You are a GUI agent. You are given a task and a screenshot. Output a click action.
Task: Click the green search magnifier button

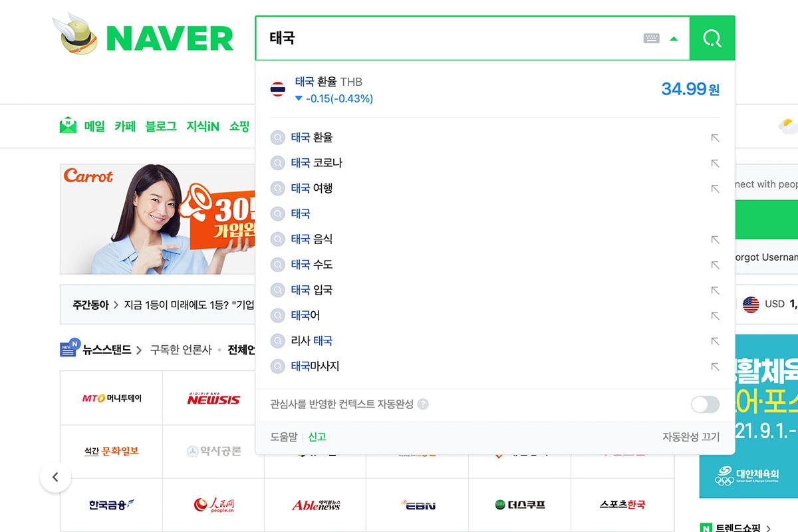pyautogui.click(x=712, y=38)
